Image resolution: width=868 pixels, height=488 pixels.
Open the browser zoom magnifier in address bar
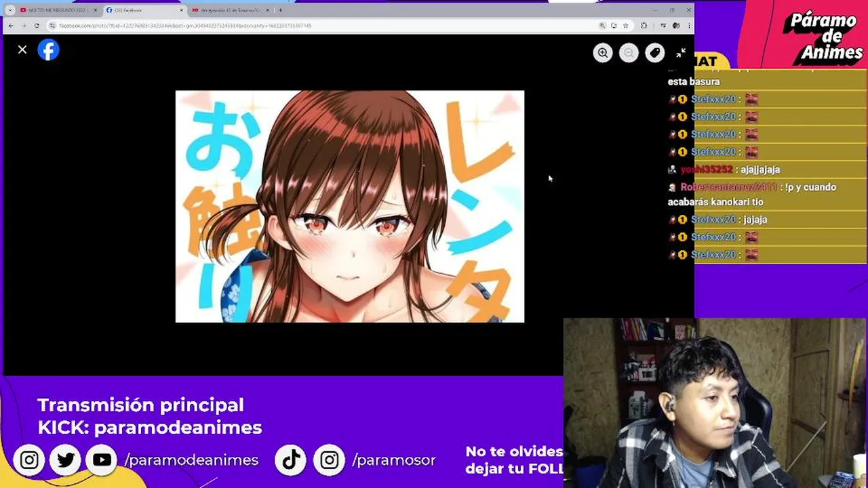click(x=602, y=26)
